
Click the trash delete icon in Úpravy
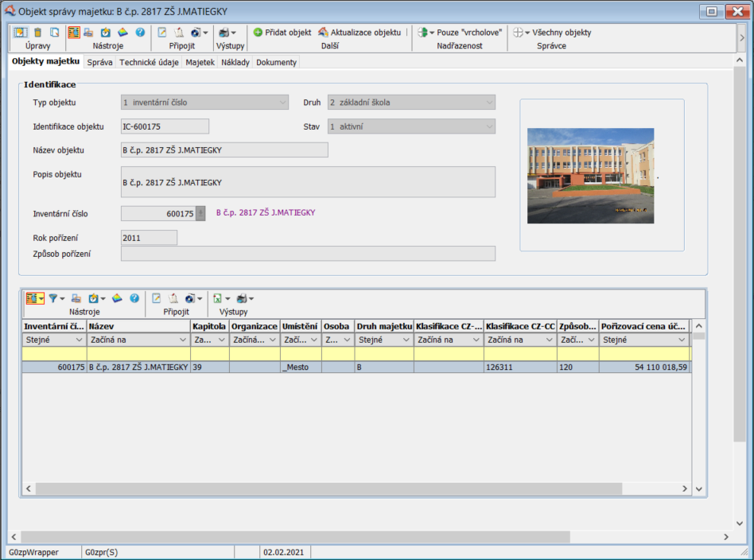[x=37, y=33]
